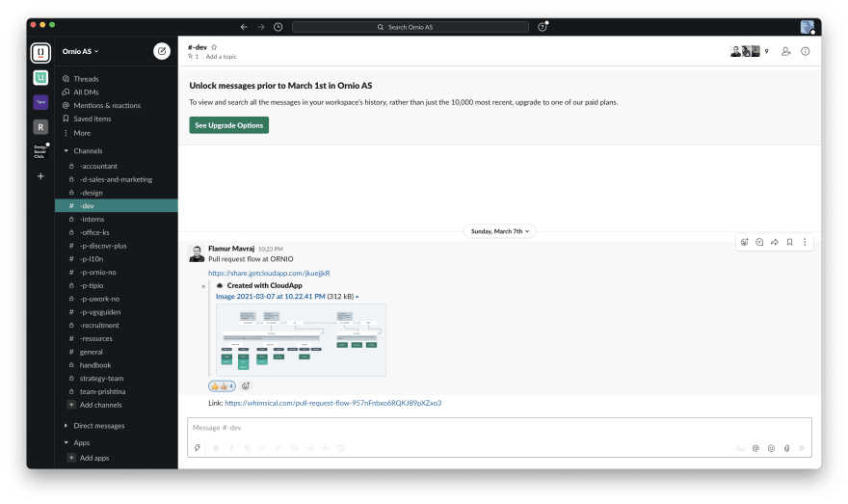Switch to the green U workspace
The height and width of the screenshot is (504, 848).
[40, 78]
